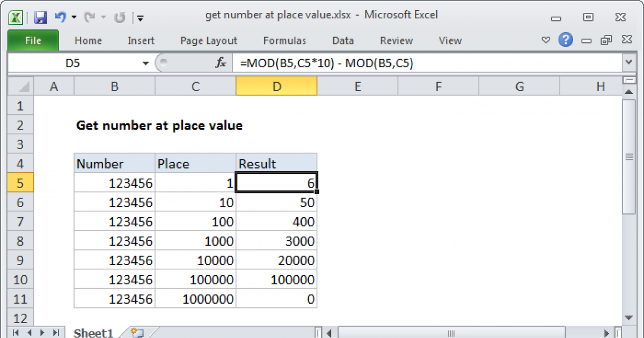Click the Data ribbon tab

[x=342, y=40]
